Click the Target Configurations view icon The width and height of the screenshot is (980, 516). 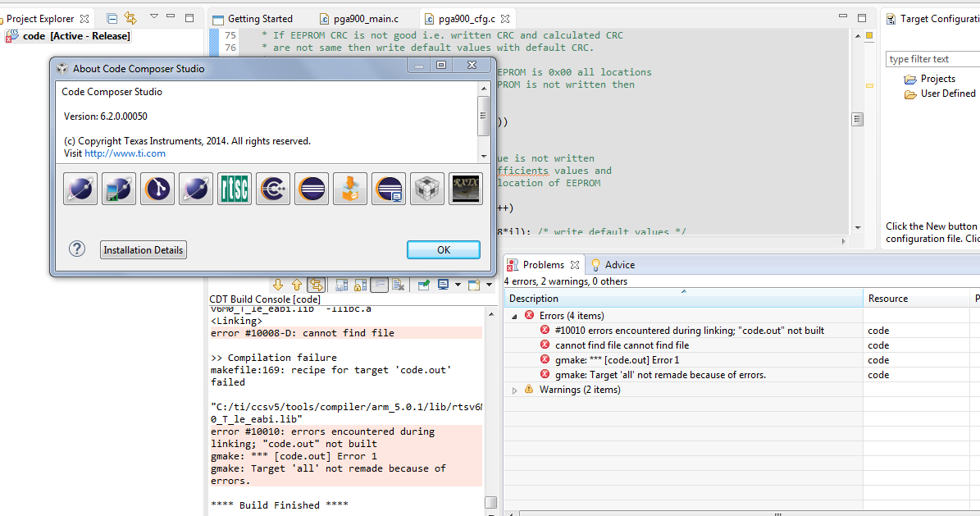[x=891, y=19]
